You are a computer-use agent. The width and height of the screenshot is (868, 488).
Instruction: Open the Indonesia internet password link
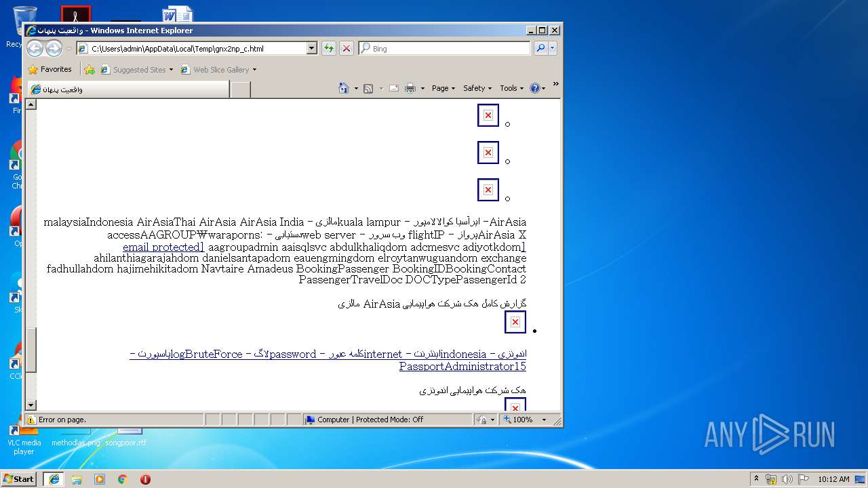tap(328, 360)
